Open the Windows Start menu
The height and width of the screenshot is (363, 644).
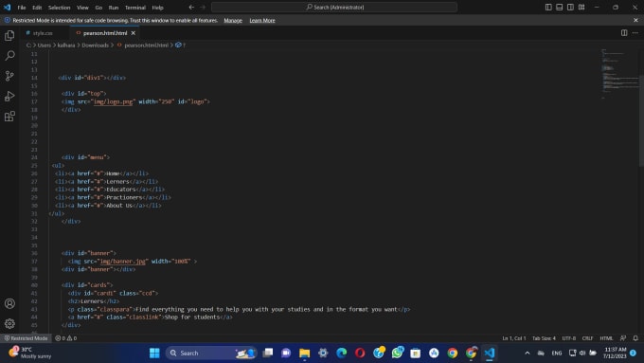click(x=154, y=354)
